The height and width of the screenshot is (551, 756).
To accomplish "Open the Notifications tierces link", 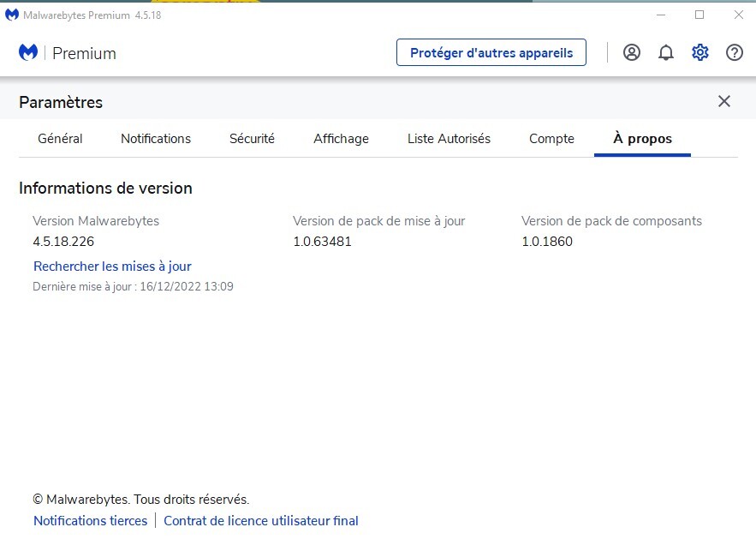I will [90, 521].
